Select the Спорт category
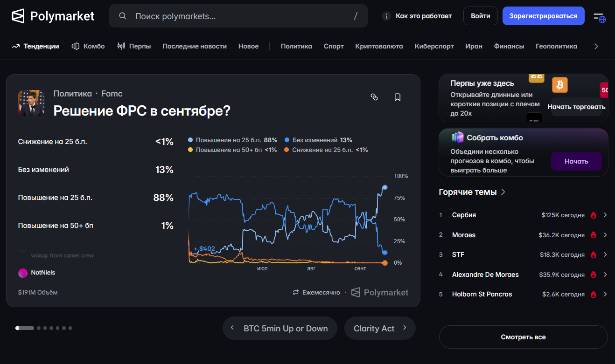This screenshot has width=615, height=364. pyautogui.click(x=334, y=46)
